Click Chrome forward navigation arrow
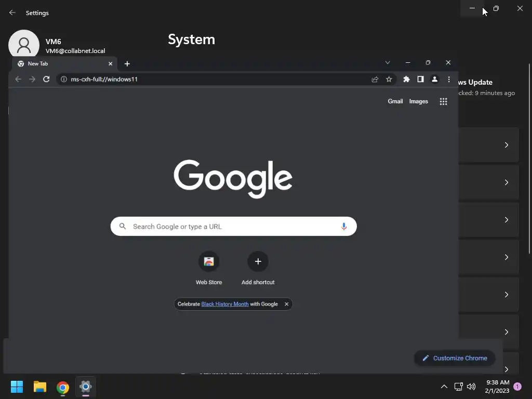Image resolution: width=532 pixels, height=399 pixels. [x=32, y=79]
